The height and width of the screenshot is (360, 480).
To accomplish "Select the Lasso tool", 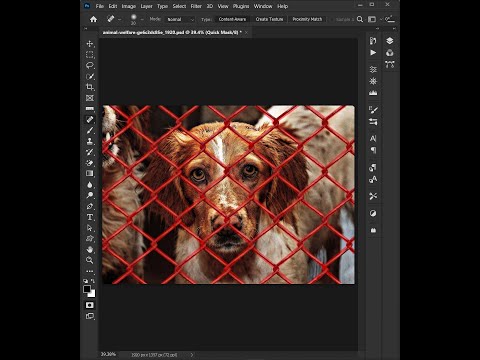I will tap(90, 65).
